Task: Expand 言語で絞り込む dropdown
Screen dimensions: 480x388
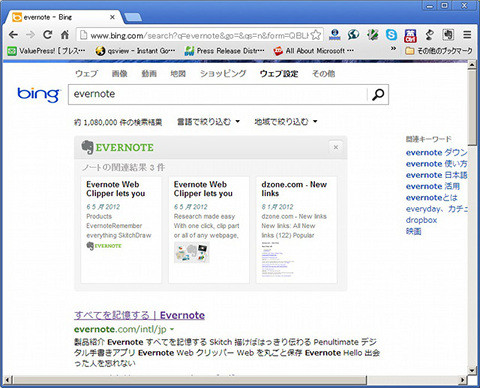Action: pos(208,122)
